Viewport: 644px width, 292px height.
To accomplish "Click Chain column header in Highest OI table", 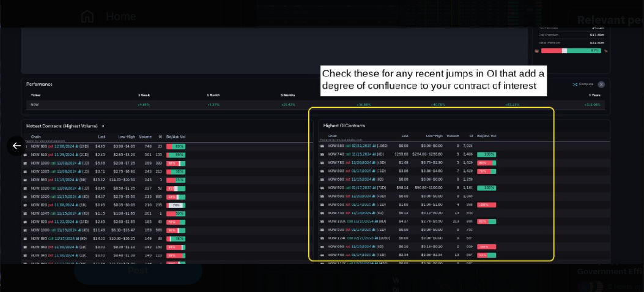I will 333,136.
